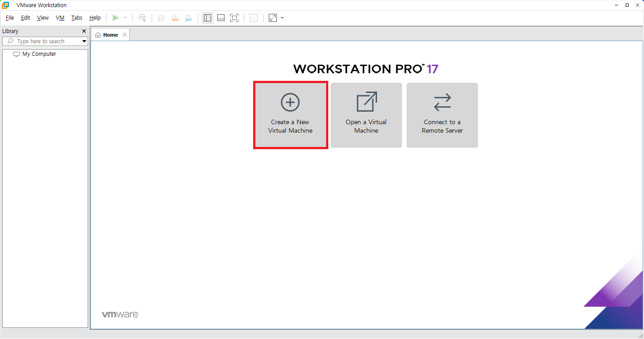This screenshot has width=644, height=339.
Task: Click the Send Ctrl+Alt+Del toolbar icon
Action: click(142, 18)
